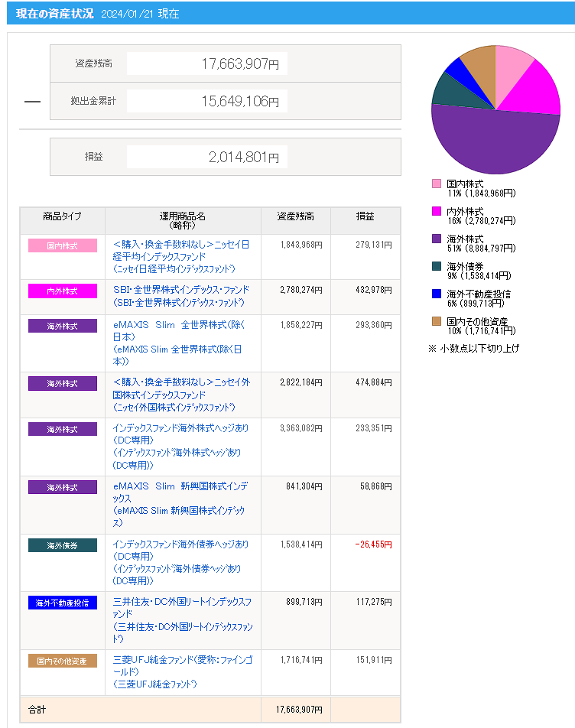Click the dash collapse icon left of 資産残高
Screen dimensions: 575x728
point(32,102)
